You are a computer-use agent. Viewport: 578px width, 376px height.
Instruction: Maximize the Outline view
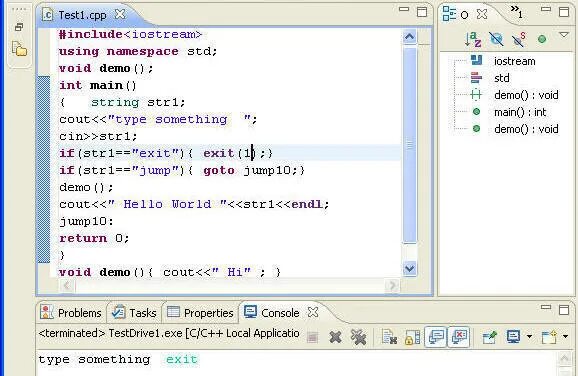(564, 12)
